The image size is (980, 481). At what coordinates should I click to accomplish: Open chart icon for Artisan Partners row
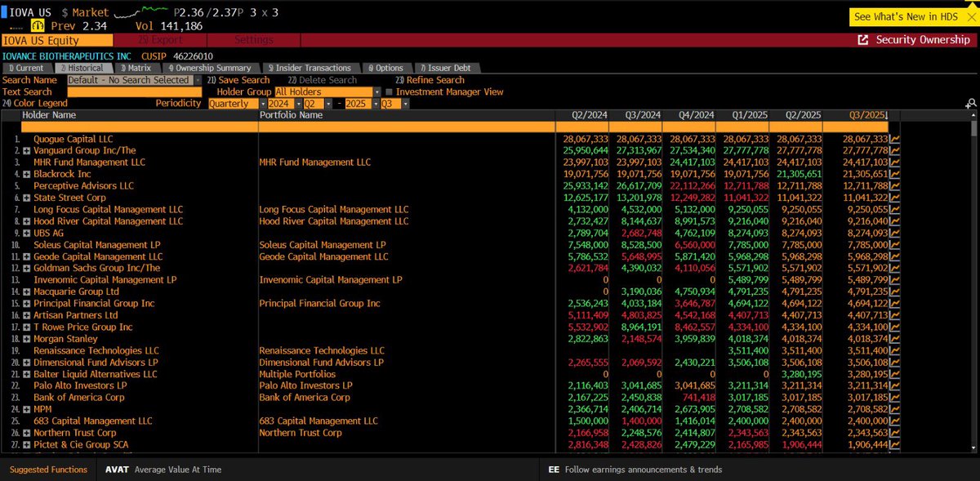[x=894, y=315]
